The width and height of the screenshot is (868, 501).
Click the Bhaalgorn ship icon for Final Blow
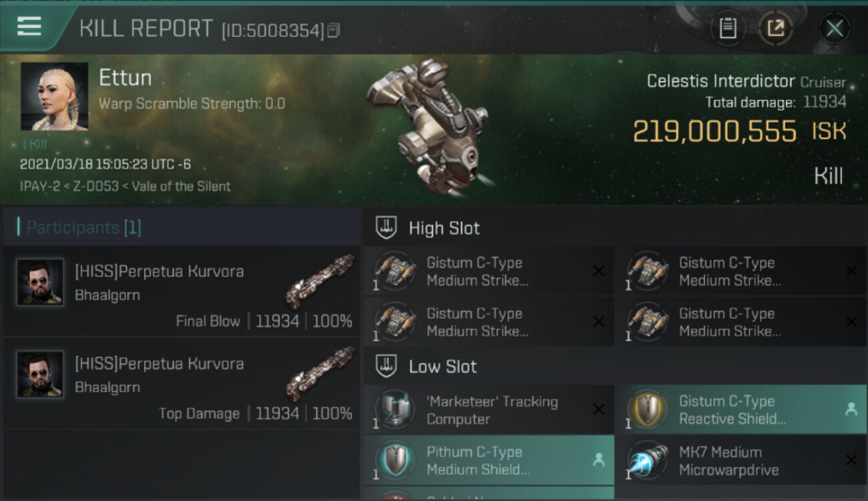[320, 281]
